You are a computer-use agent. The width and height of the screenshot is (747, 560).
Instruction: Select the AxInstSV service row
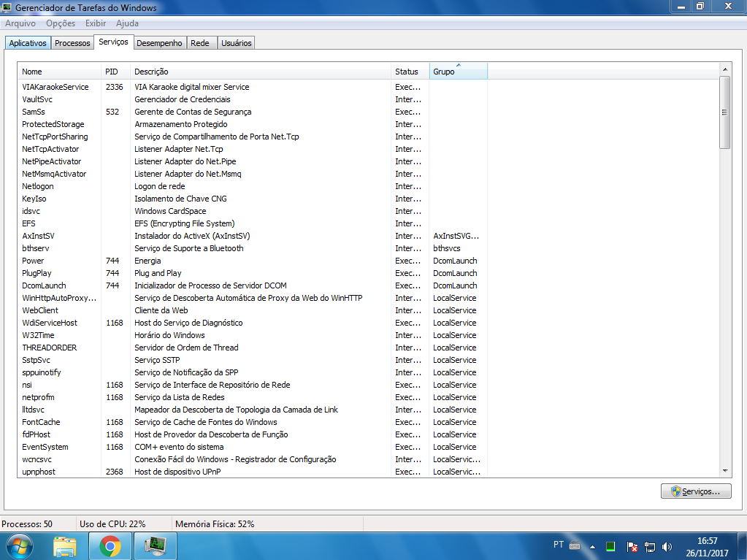(x=253, y=235)
